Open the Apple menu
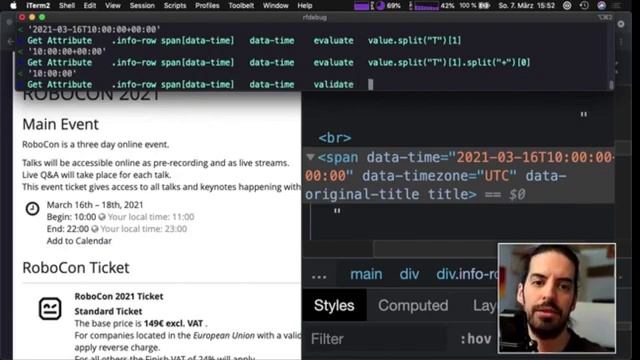The width and height of the screenshot is (640, 360). [x=13, y=5]
